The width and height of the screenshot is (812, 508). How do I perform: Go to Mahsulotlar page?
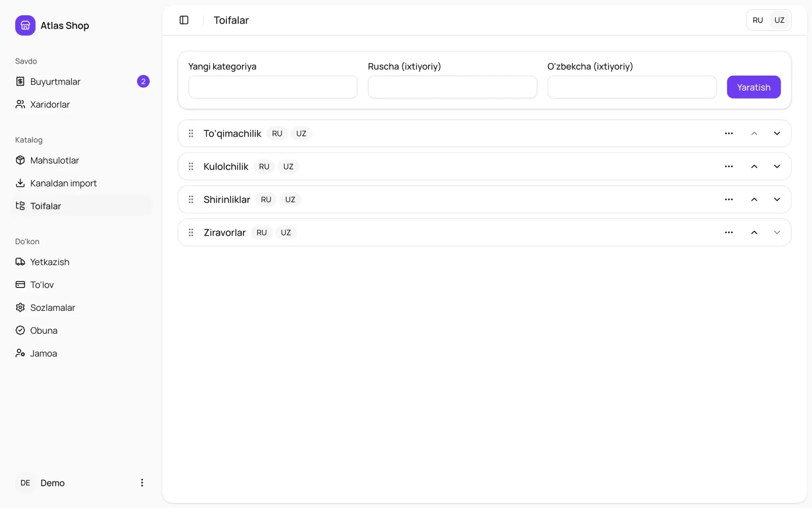(81, 161)
